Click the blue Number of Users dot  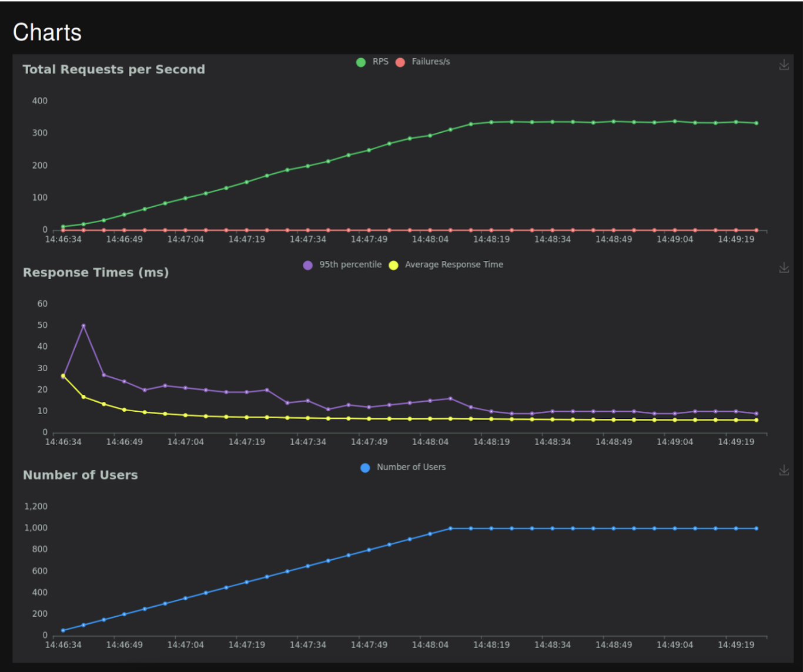(365, 468)
